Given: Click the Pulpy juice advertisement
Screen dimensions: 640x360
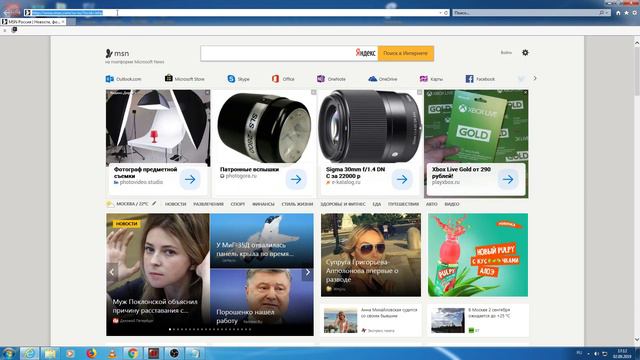Looking at the screenshot, I should (478, 255).
